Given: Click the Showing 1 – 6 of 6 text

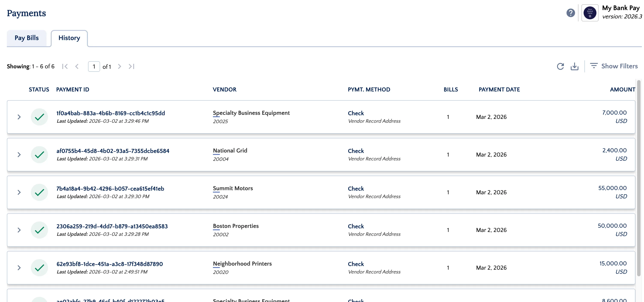Looking at the screenshot, I should tap(30, 66).
